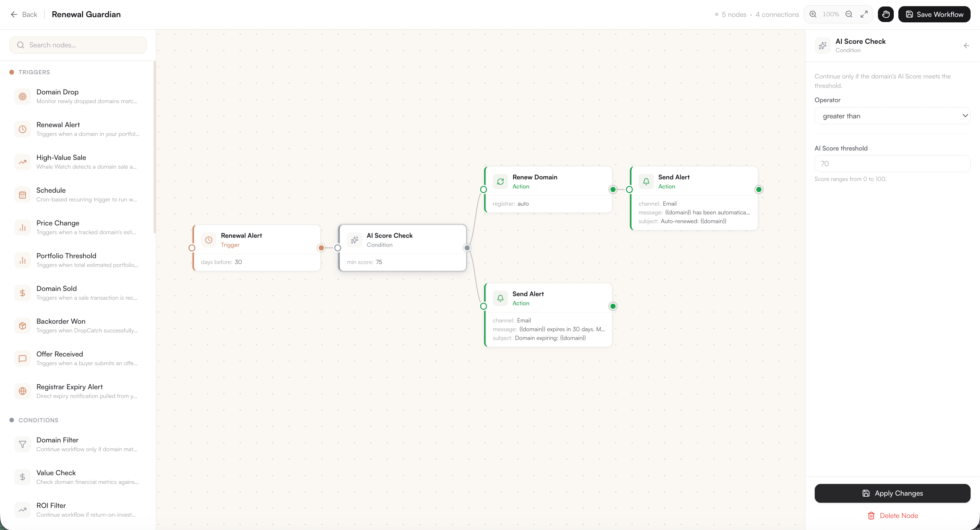980x530 pixels.
Task: Open the Operator dropdown showing greater than
Action: coord(892,116)
